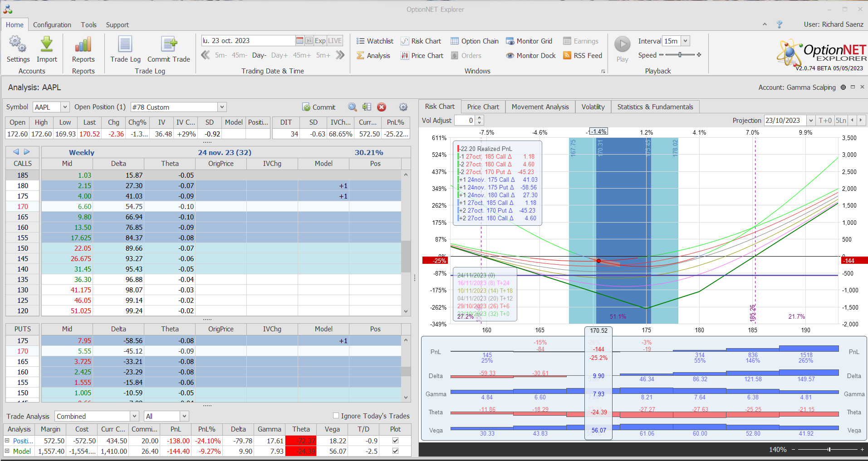Toggle the 5Ln lines button
Image resolution: width=868 pixels, height=461 pixels.
(x=841, y=120)
